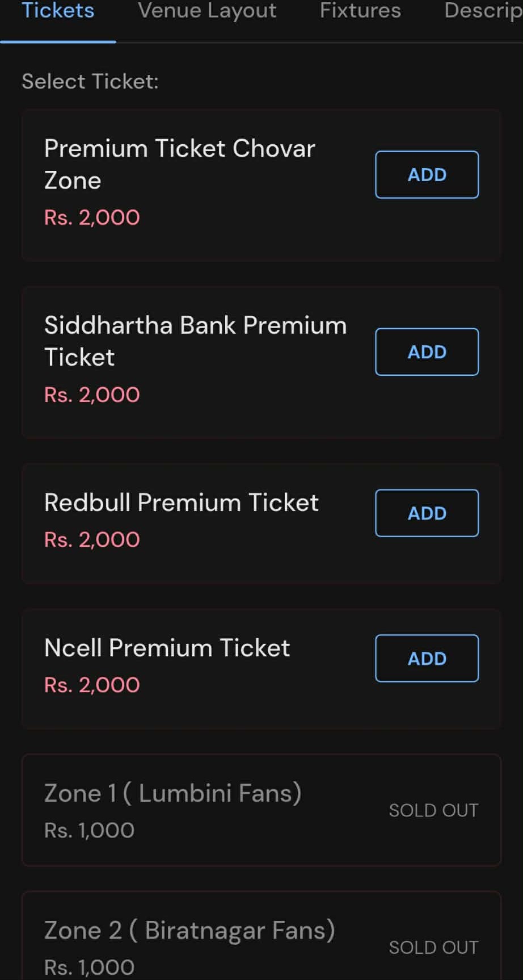This screenshot has height=980, width=523.
Task: Add a Redbull Premium Ticket
Action: pyautogui.click(x=427, y=513)
